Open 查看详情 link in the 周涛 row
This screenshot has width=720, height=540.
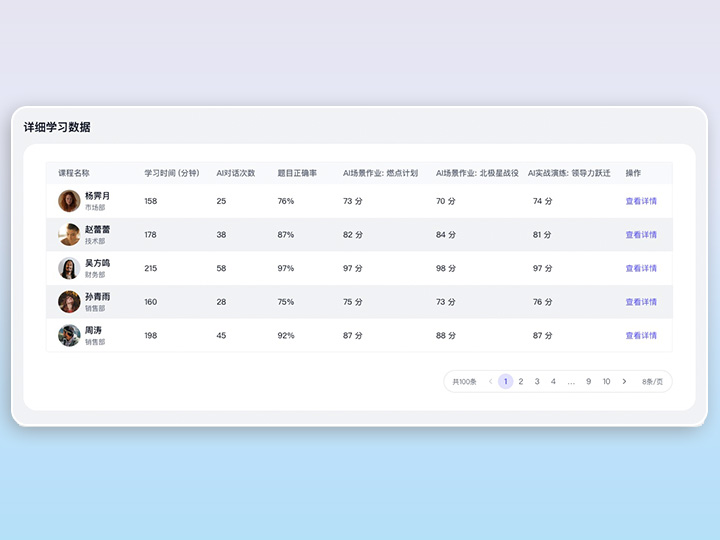(641, 335)
